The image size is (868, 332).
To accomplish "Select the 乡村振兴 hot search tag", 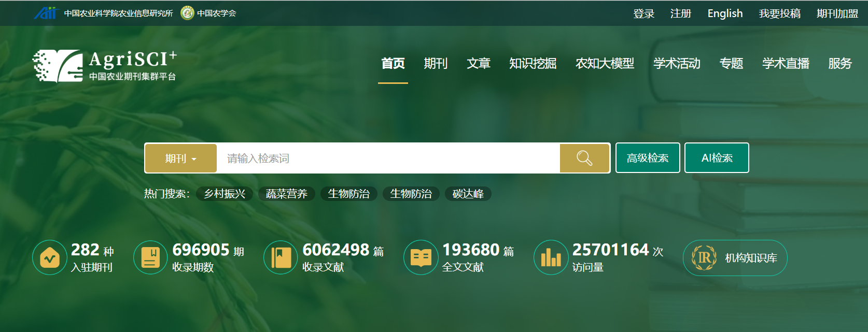I will coord(225,194).
